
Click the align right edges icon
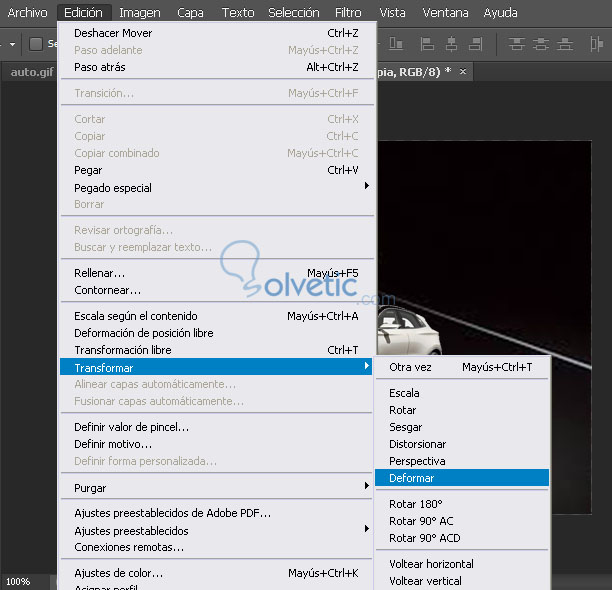pos(476,44)
